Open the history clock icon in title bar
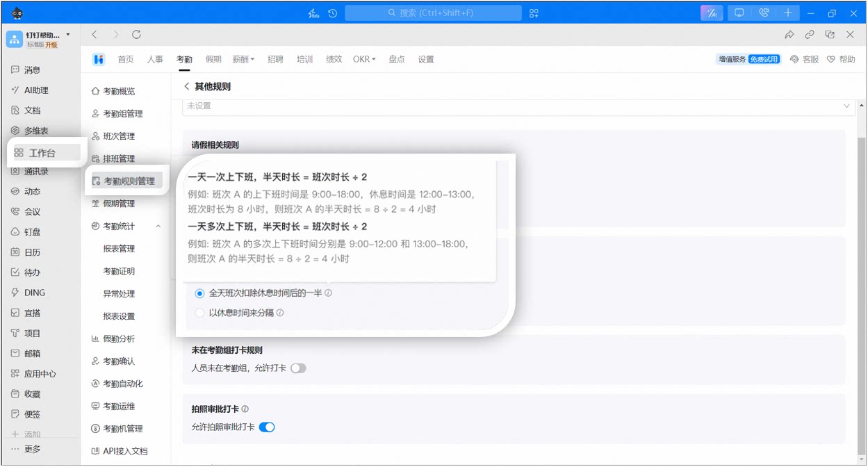The image size is (868, 467). point(333,13)
